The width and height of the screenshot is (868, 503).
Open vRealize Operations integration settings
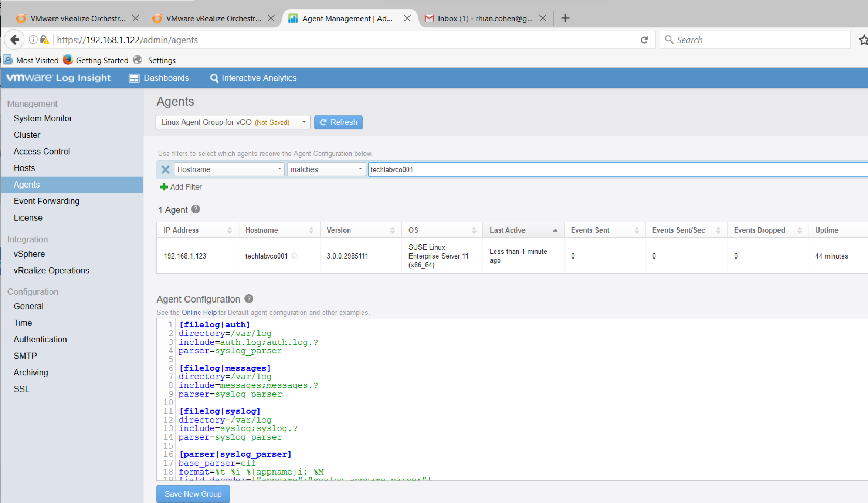tap(51, 271)
